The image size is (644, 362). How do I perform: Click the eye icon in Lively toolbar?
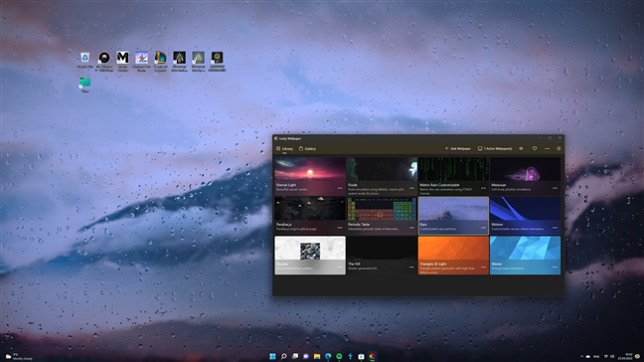[521, 149]
